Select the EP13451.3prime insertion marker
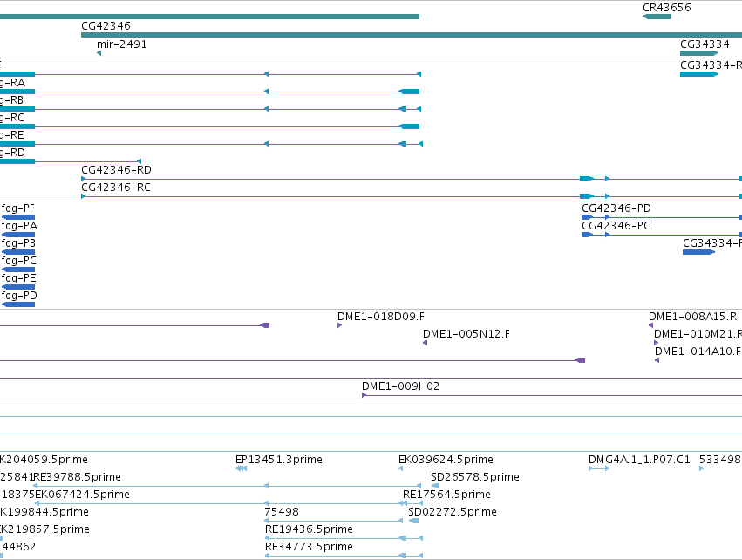The height and width of the screenshot is (560, 742). 241,468
